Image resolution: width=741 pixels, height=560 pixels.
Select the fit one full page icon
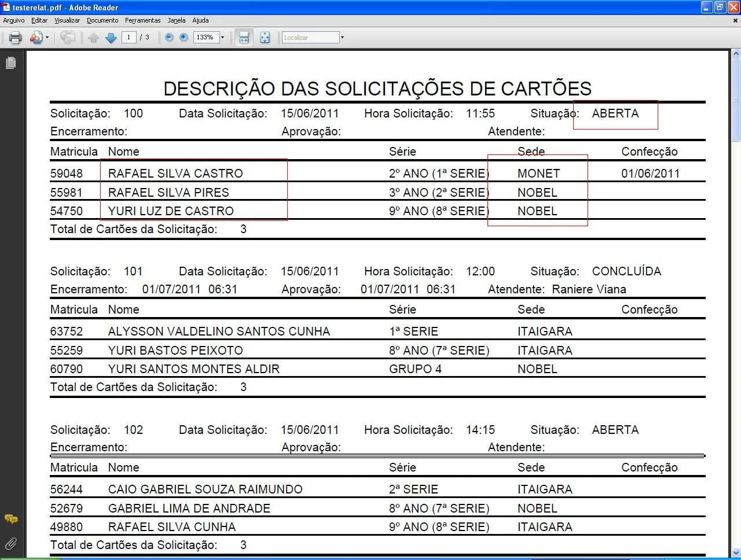point(265,38)
